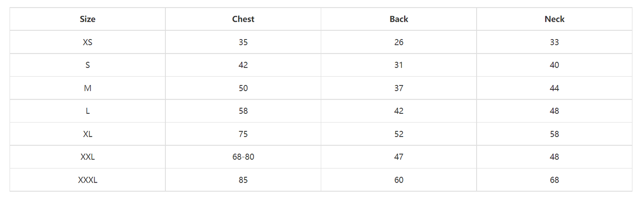Select the S size cell
This screenshot has height=200, width=644.
tap(87, 65)
